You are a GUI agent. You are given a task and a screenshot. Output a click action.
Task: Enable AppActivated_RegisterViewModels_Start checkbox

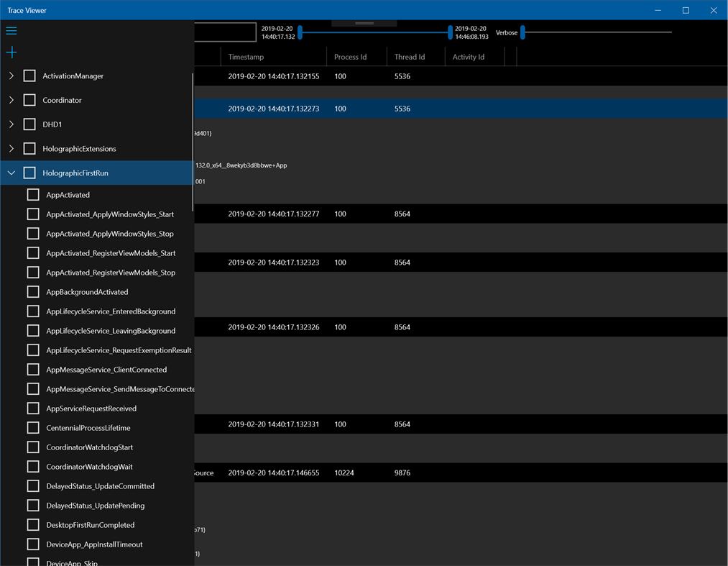pyautogui.click(x=33, y=253)
